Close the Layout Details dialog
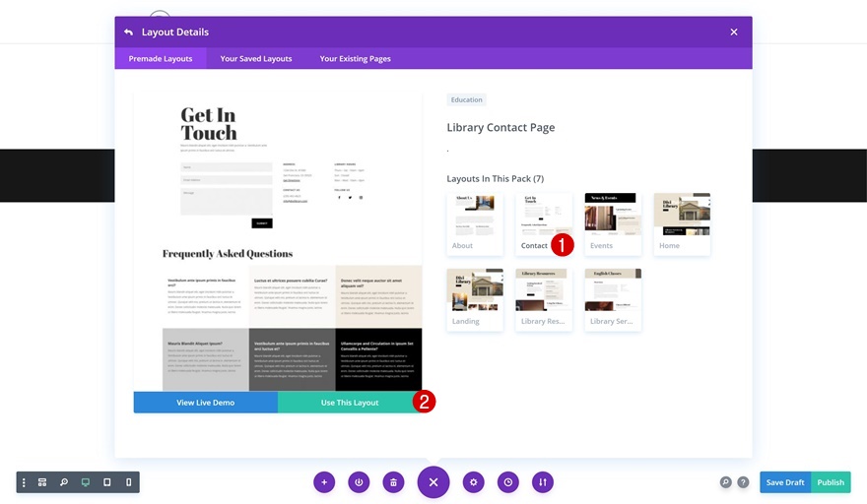 pos(734,32)
